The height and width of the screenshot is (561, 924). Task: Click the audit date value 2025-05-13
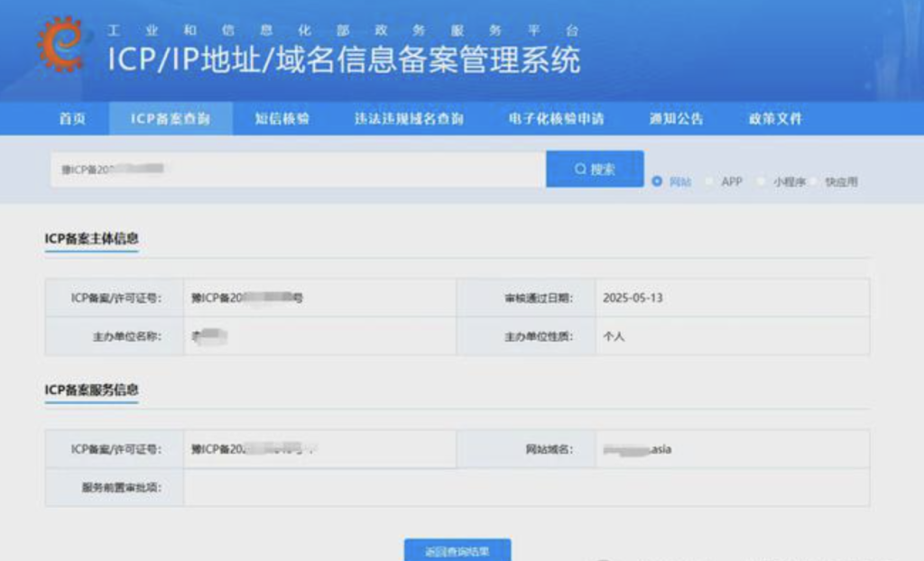point(633,299)
